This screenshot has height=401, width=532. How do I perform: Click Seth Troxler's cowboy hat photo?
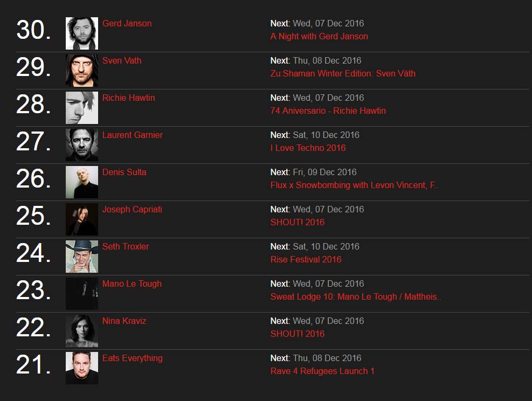pyautogui.click(x=82, y=257)
